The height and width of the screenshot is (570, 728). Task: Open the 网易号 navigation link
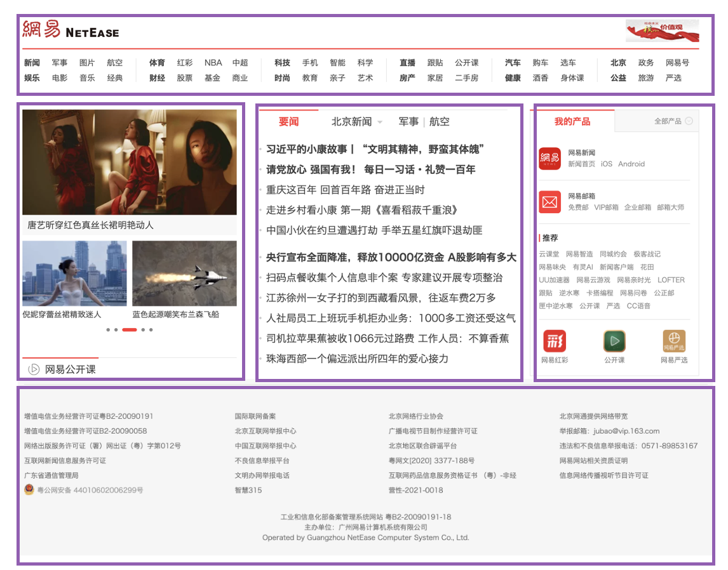pyautogui.click(x=677, y=63)
